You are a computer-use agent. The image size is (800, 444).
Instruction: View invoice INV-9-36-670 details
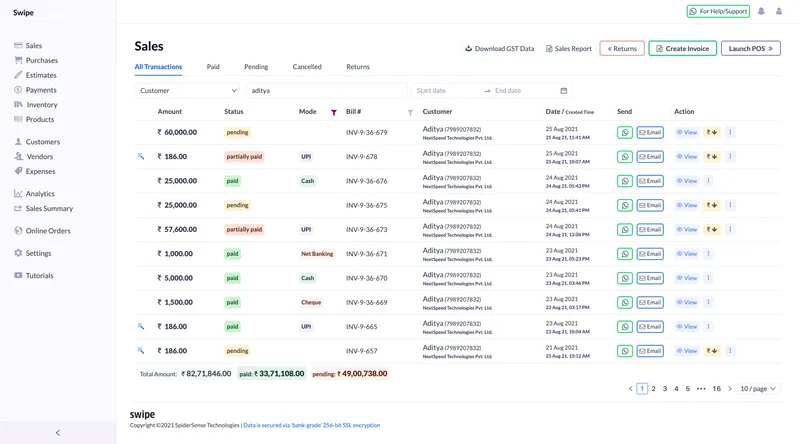coord(686,278)
